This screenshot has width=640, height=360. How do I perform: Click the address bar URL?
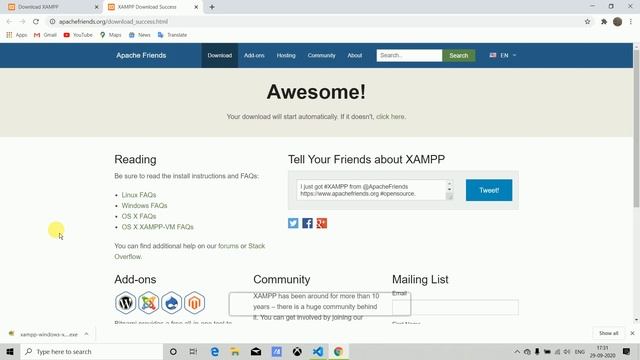(113, 22)
